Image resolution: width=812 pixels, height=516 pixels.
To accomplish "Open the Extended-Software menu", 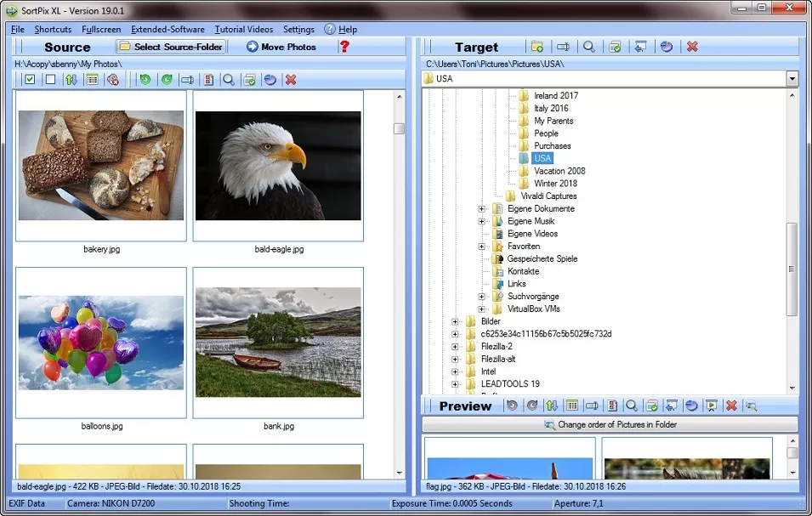I will point(168,30).
